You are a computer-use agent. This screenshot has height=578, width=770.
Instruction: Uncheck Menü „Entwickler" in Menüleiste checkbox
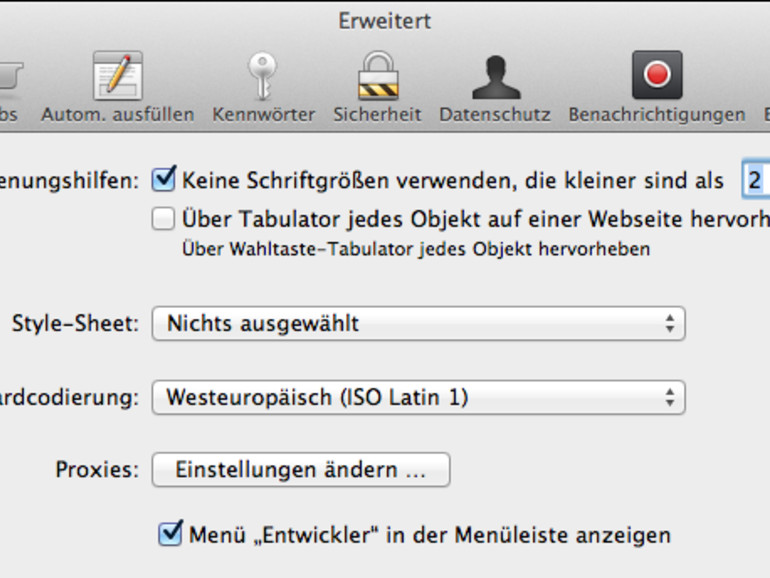[170, 534]
